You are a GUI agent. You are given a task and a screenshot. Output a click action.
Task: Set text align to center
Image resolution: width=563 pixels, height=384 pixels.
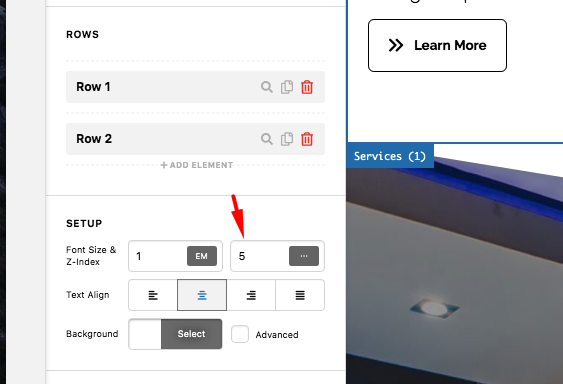202,295
